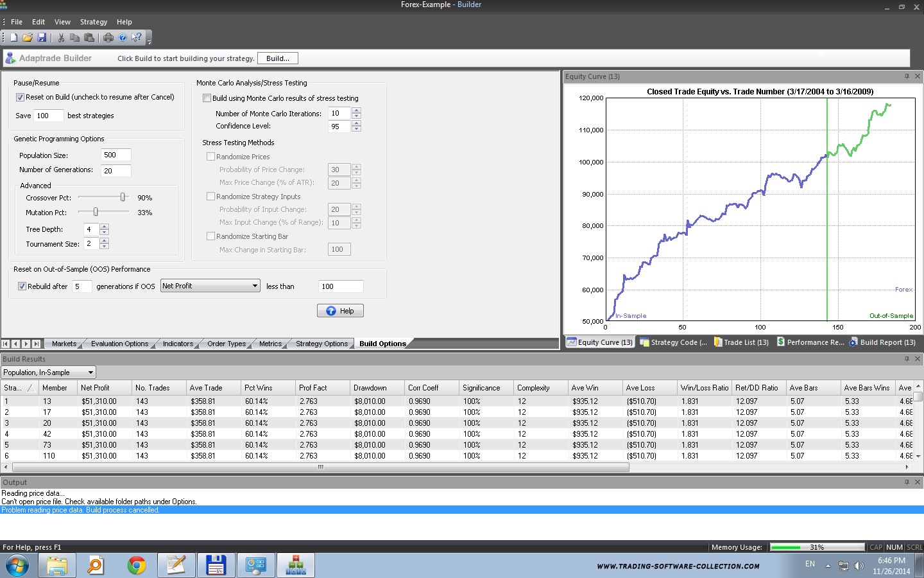924x578 pixels.
Task: Click the blue About question mark icon
Action: tap(123, 38)
